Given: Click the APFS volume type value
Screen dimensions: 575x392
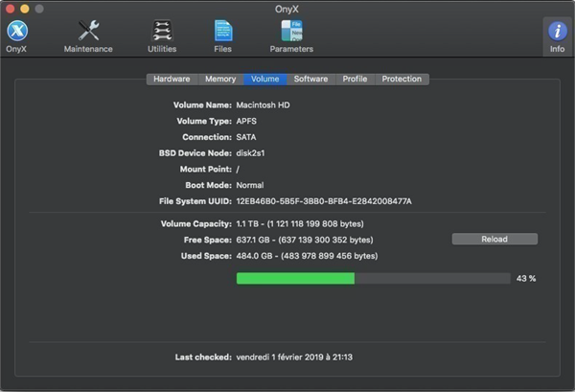Looking at the screenshot, I should [x=246, y=122].
